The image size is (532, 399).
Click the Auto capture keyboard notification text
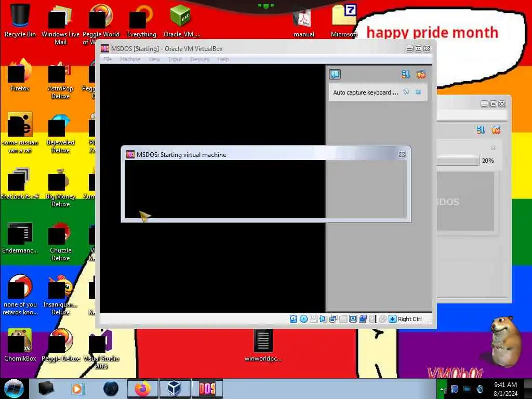click(365, 92)
